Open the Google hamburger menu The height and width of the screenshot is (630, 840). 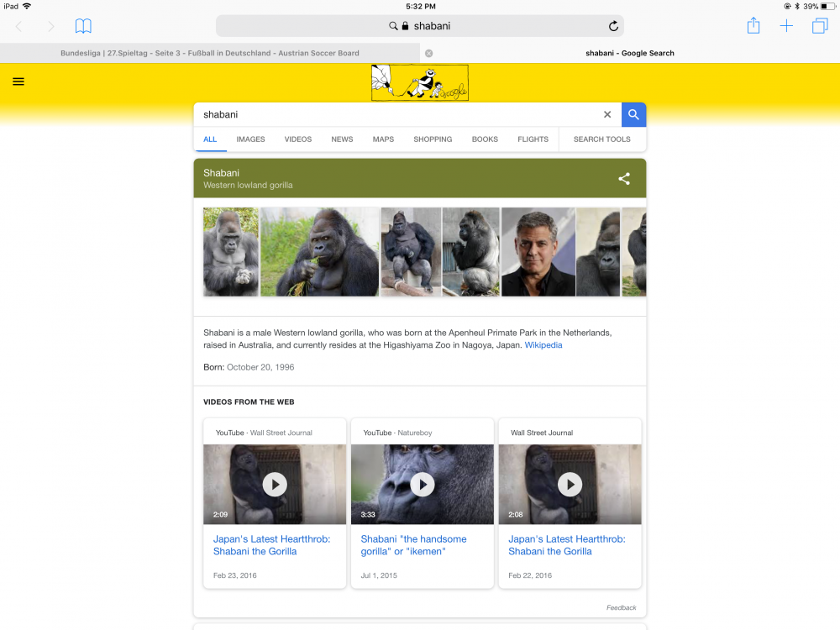18,81
